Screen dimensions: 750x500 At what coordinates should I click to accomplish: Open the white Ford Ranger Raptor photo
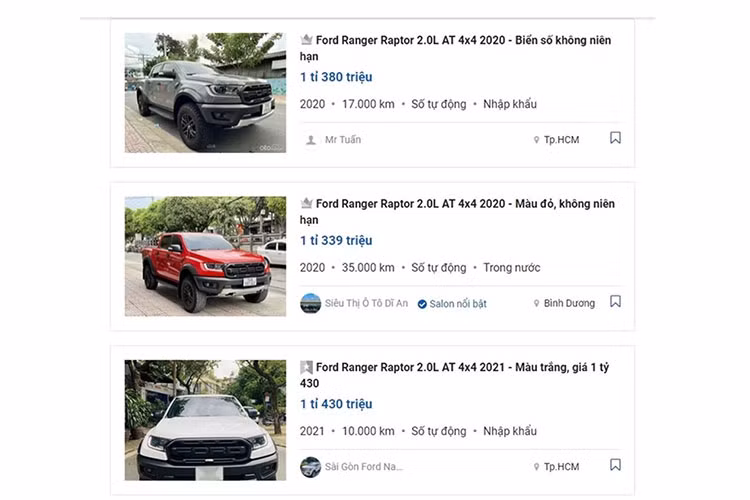(x=205, y=420)
